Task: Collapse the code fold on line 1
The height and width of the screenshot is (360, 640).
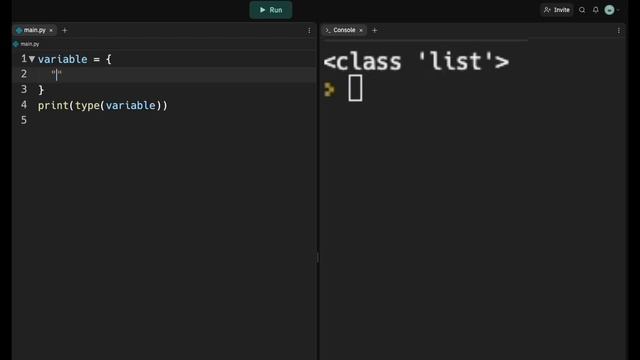Action: (x=32, y=59)
